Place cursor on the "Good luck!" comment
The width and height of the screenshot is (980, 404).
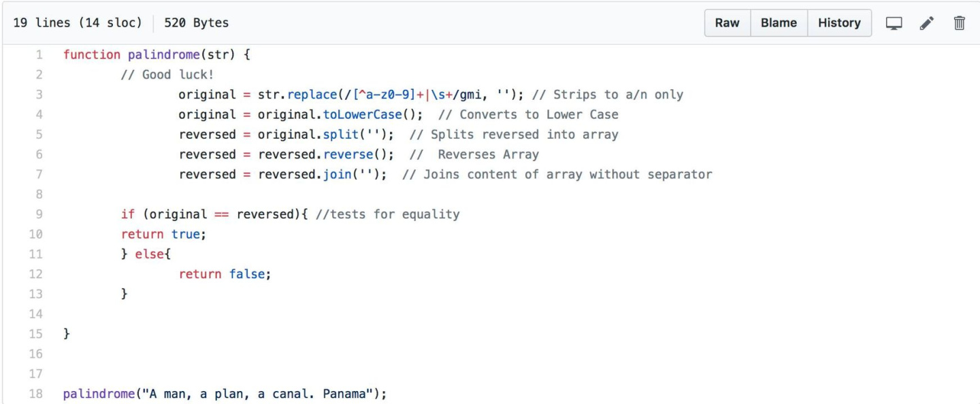[167, 75]
